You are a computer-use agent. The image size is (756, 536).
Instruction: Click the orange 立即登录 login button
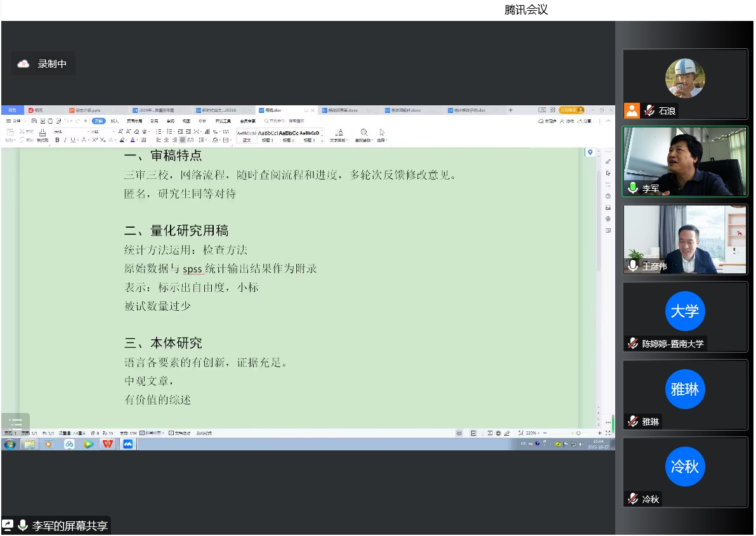click(571, 110)
